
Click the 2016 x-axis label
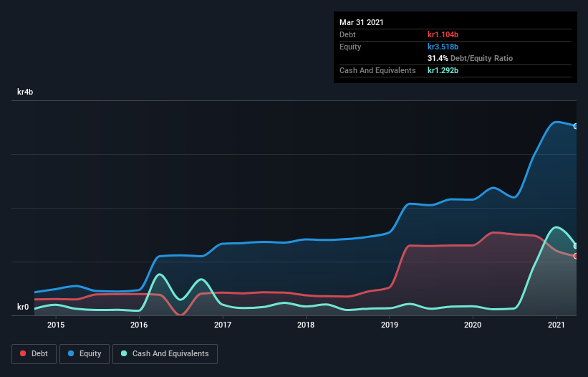click(x=139, y=325)
